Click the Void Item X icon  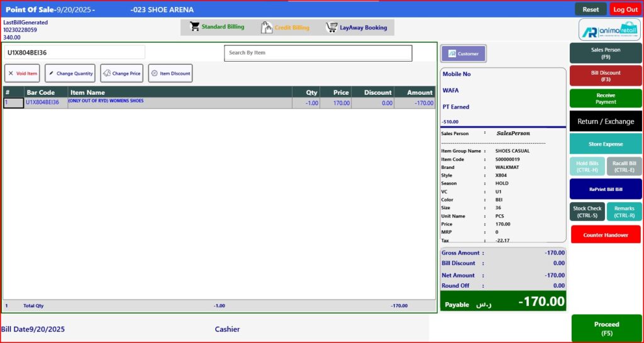click(11, 73)
